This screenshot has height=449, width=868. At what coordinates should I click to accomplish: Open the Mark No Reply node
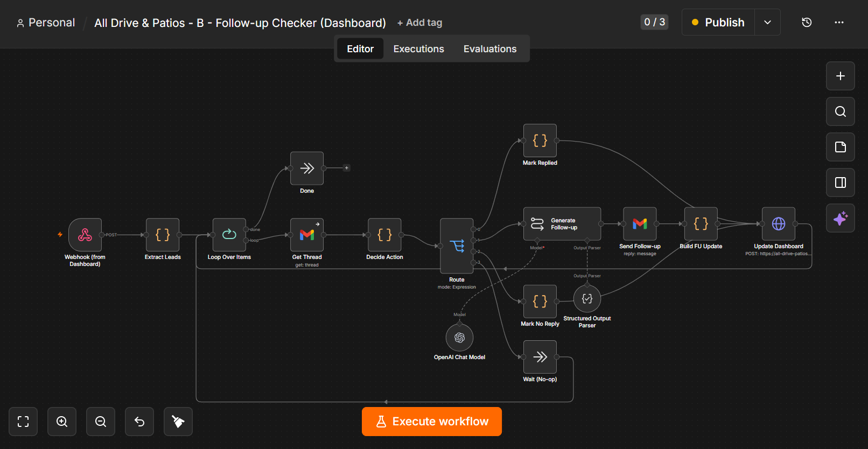540,301
